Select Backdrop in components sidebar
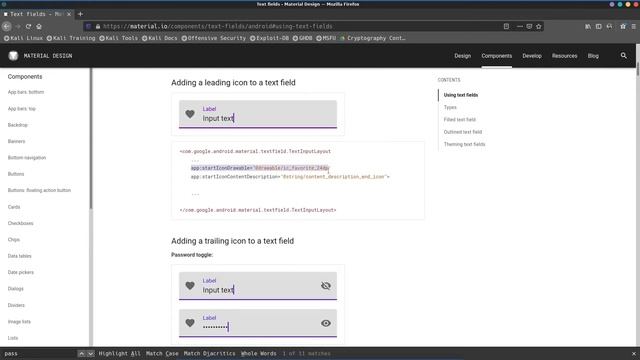 click(18, 125)
